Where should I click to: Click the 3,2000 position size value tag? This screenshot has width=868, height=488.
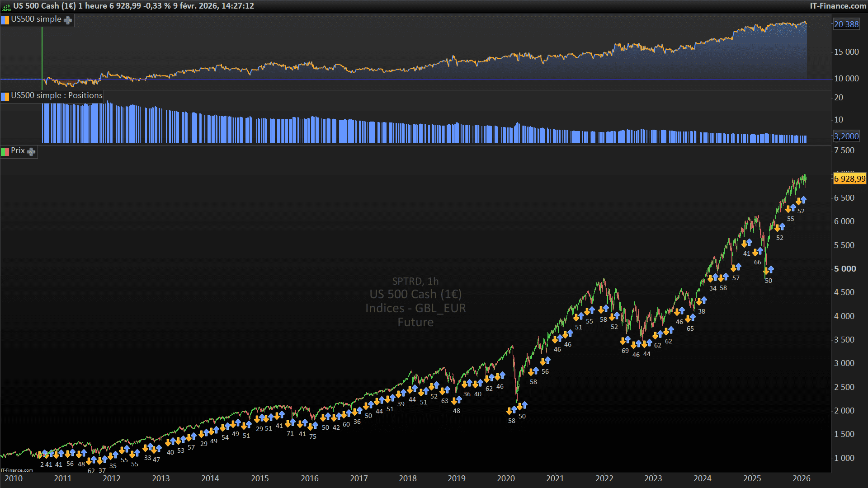846,136
